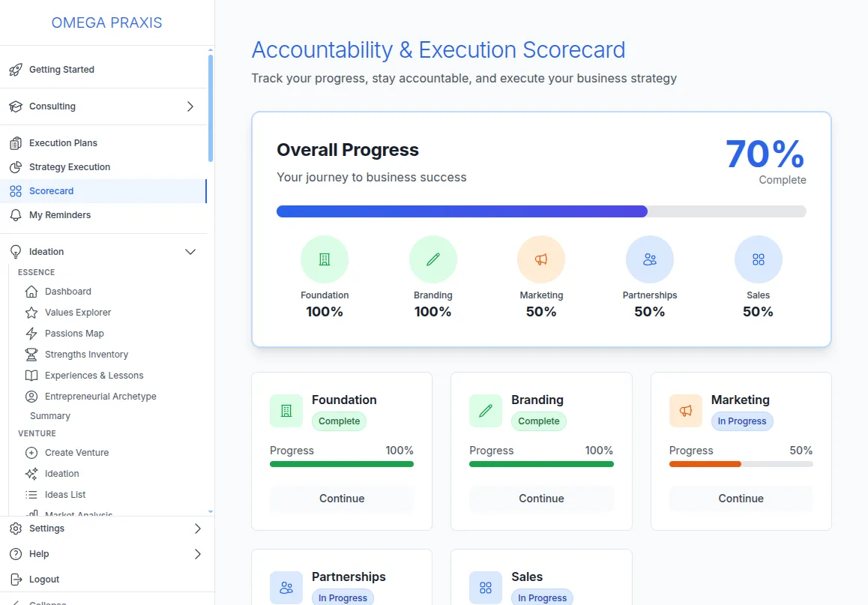Click the Entrepreneurial Archetype person icon
The image size is (868, 605).
coord(31,397)
